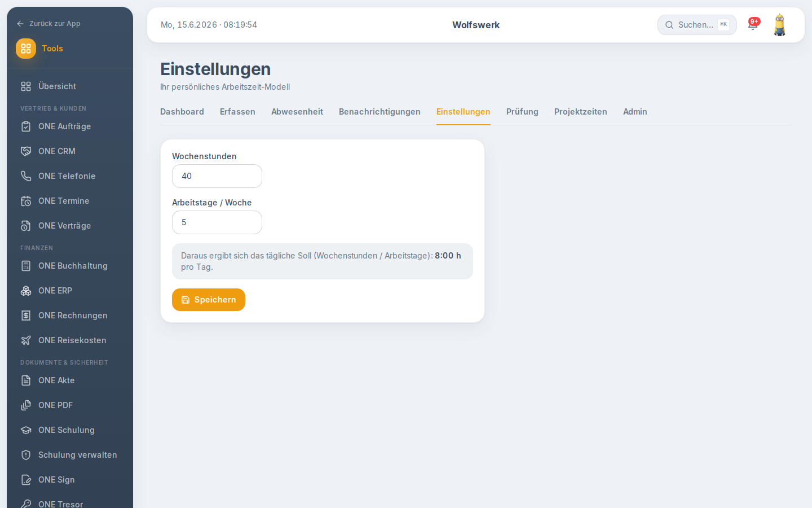Open ONE Telefonie in the sidebar
Image resolution: width=812 pixels, height=508 pixels.
tap(70, 176)
